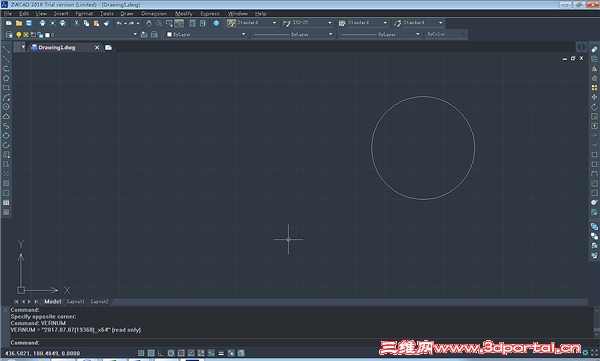The height and width of the screenshot is (361, 600).
Task: Toggle Object Snap Tracking in status bar
Action: coord(191,353)
